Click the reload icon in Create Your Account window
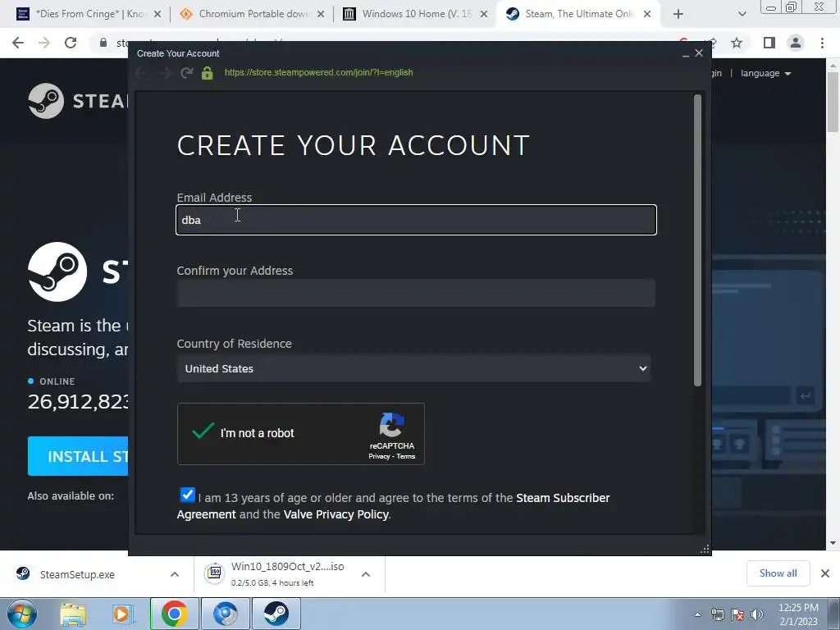Viewport: 840px width, 630px height. pos(186,73)
